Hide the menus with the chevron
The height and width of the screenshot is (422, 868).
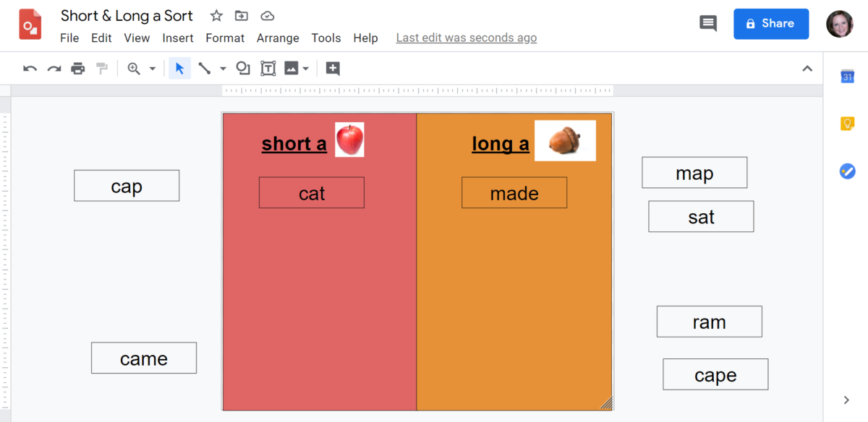807,69
